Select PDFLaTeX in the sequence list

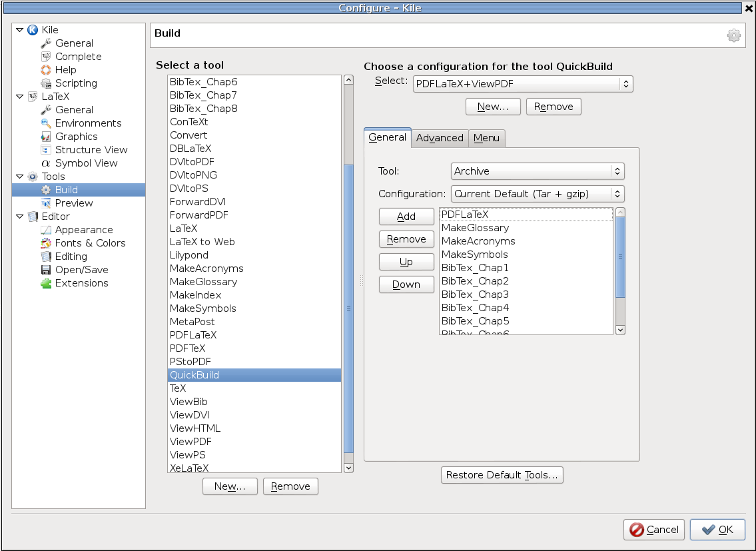(x=526, y=215)
